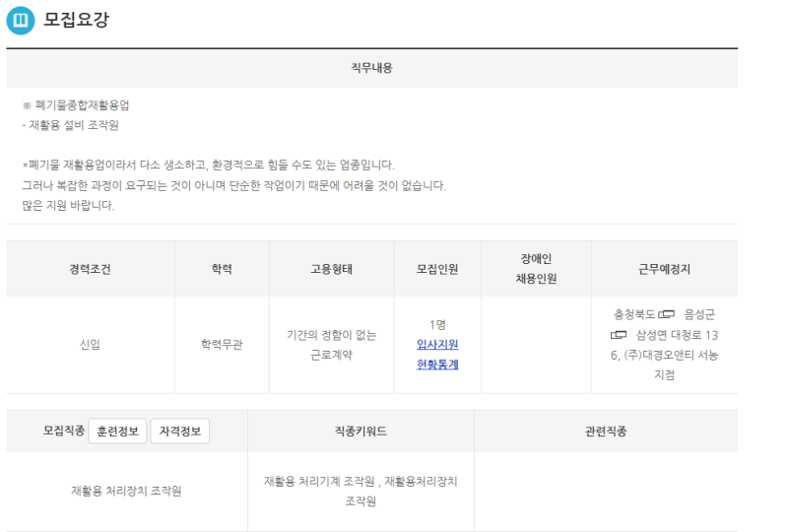Click the 신입 experience value cell
Viewport: 788px width, 532px height.
coord(90,345)
